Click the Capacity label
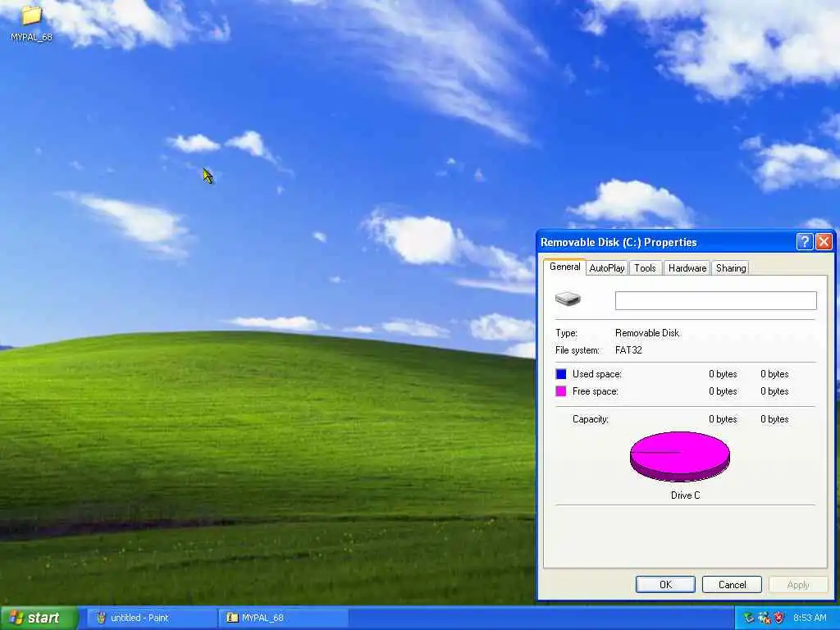840x630 pixels. pyautogui.click(x=591, y=419)
